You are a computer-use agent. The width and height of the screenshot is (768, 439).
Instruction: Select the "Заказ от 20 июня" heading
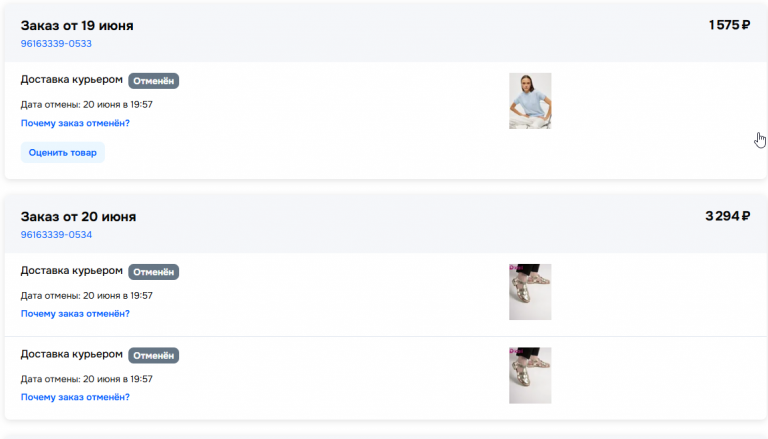(78, 216)
